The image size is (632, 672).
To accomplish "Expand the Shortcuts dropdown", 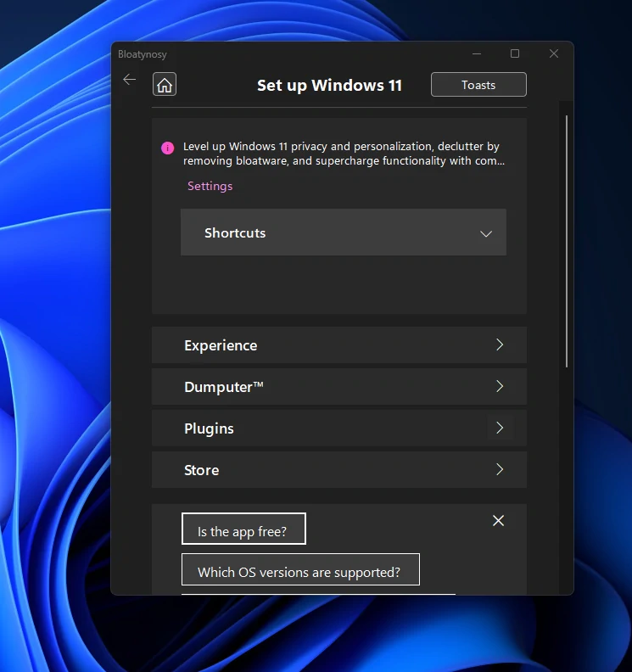I will 485,233.
